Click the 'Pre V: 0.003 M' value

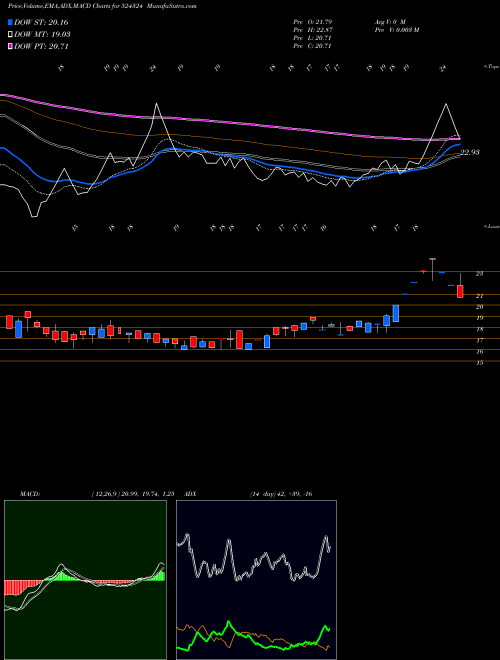[x=396, y=30]
